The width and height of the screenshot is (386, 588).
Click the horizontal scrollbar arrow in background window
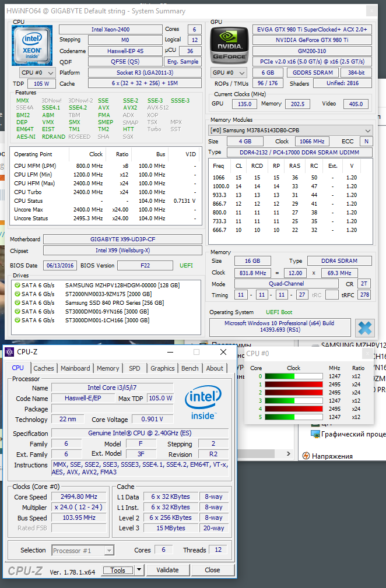[x=289, y=454]
